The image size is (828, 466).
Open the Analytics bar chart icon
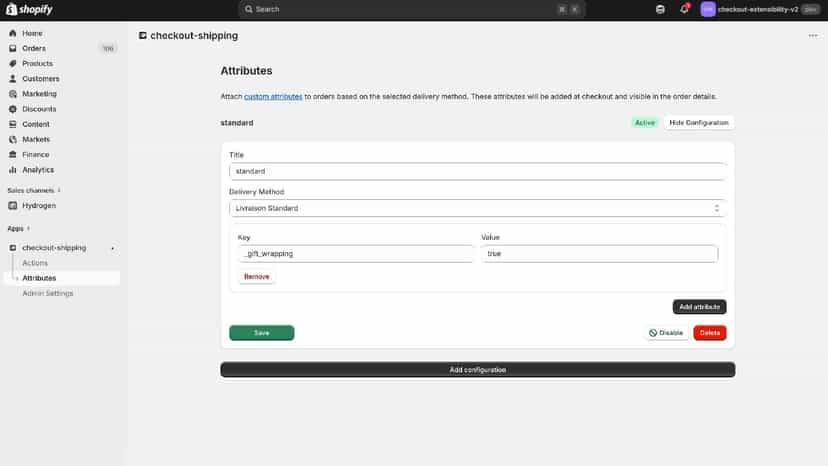[13, 170]
